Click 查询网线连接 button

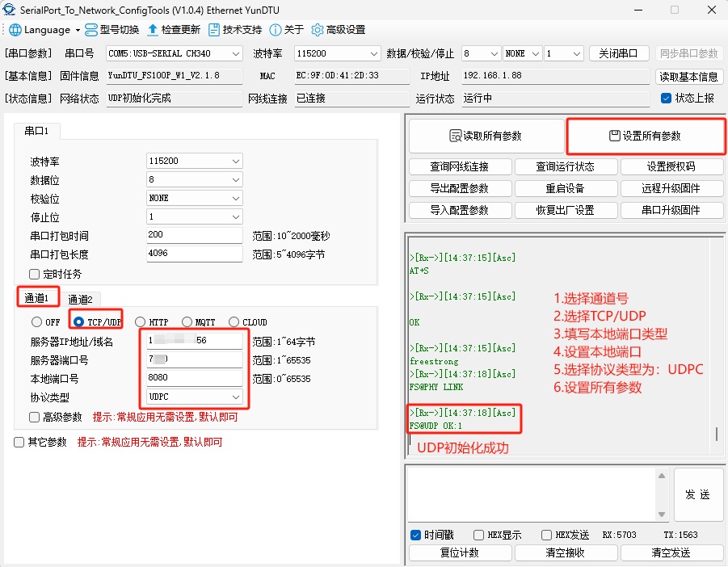[x=460, y=166]
